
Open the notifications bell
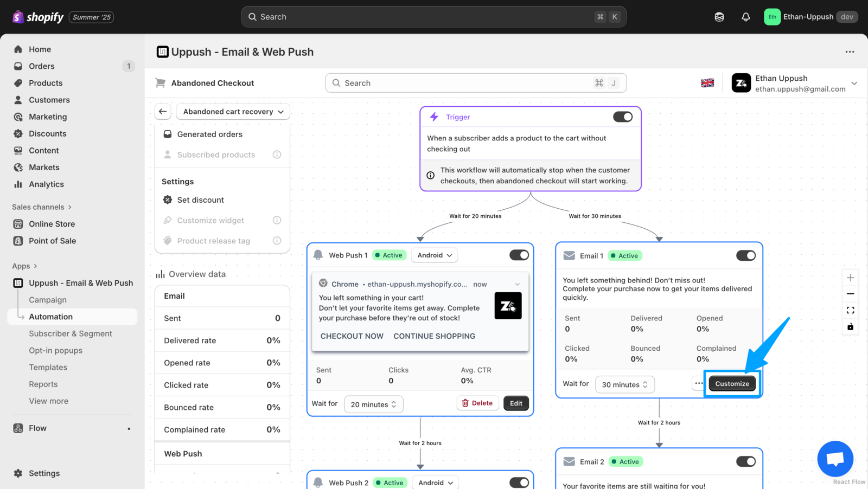(746, 17)
